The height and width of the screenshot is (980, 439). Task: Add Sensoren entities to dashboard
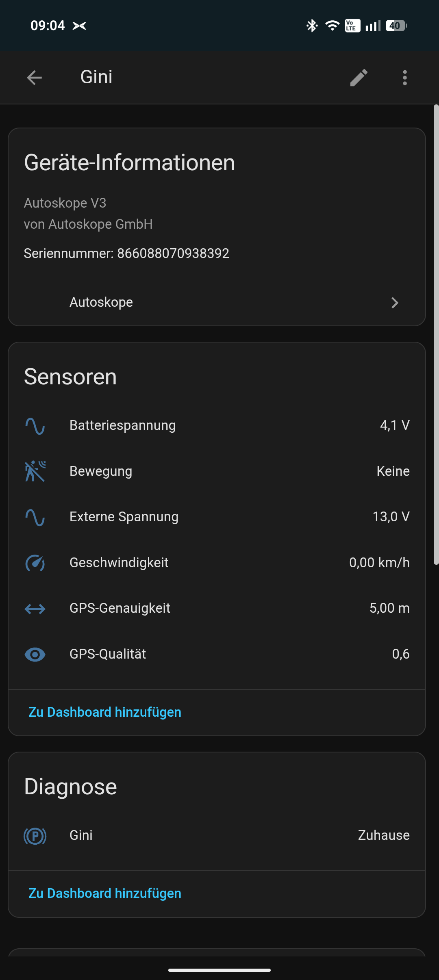click(105, 712)
